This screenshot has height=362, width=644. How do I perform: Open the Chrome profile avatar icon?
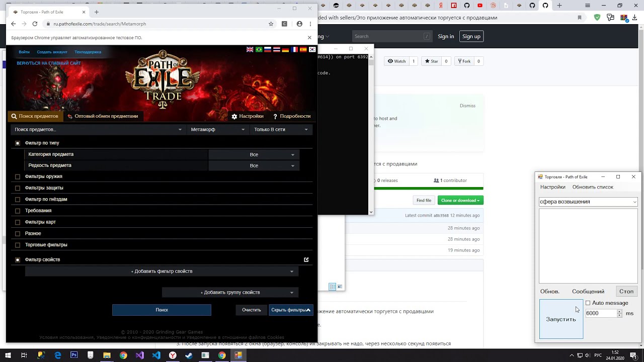pyautogui.click(x=299, y=24)
